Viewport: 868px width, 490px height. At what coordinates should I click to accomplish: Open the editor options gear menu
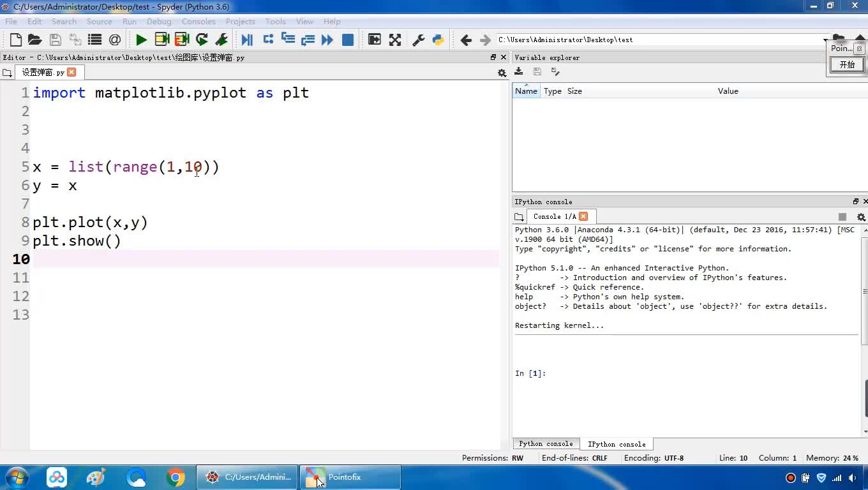[502, 73]
